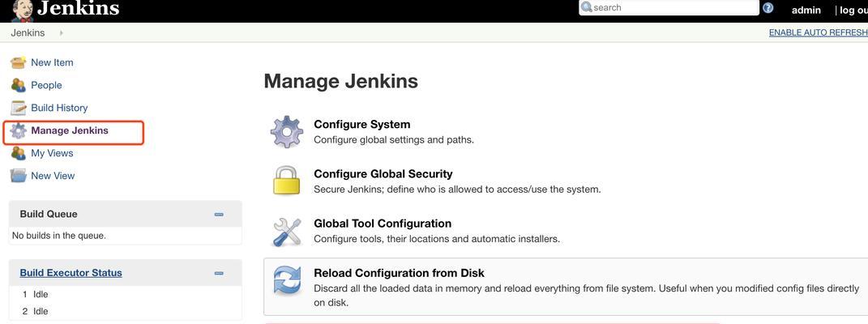Open My Views in sidebar
868x324 pixels.
(x=52, y=153)
